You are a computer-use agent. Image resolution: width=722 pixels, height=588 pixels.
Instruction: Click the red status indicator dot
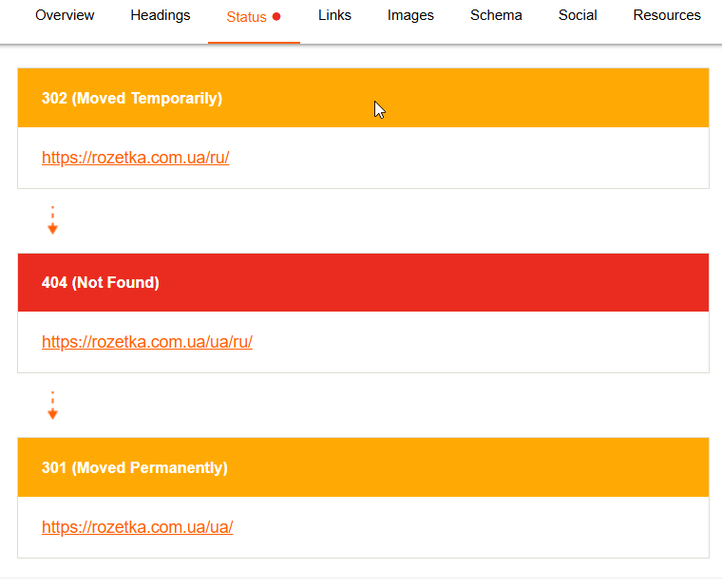[x=276, y=16]
